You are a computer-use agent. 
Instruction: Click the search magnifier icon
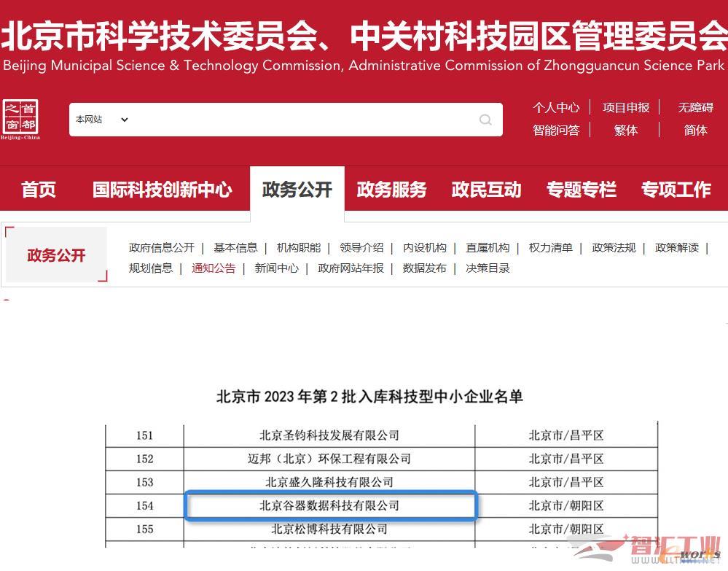485,120
